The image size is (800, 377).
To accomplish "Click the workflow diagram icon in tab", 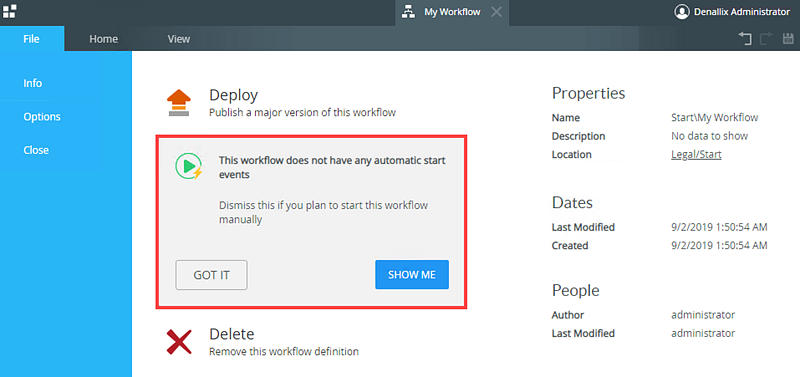I will 408,12.
